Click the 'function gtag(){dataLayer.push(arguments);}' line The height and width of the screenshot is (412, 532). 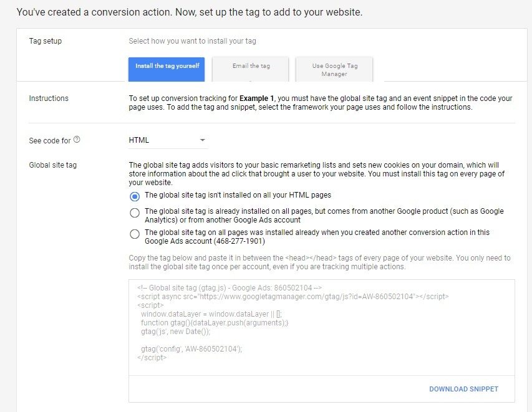click(215, 323)
